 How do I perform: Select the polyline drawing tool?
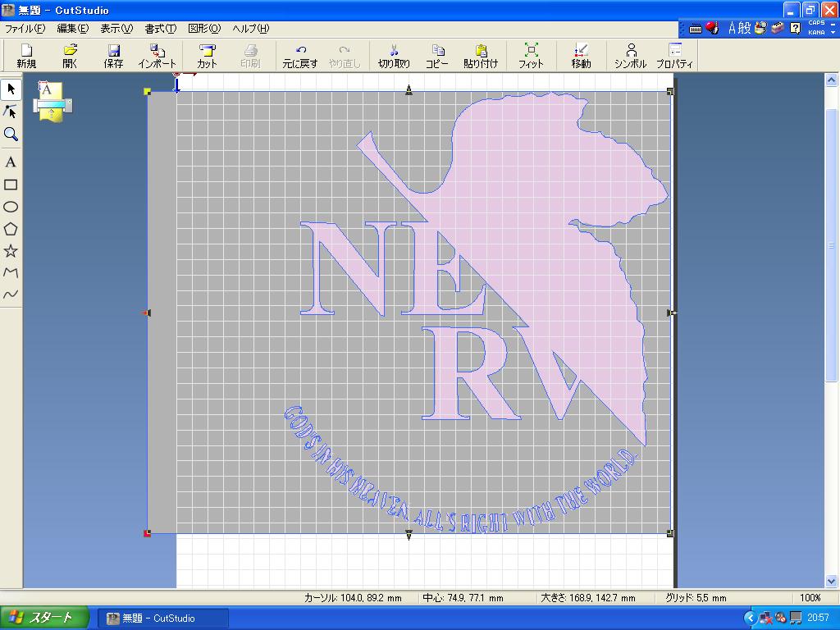point(11,272)
